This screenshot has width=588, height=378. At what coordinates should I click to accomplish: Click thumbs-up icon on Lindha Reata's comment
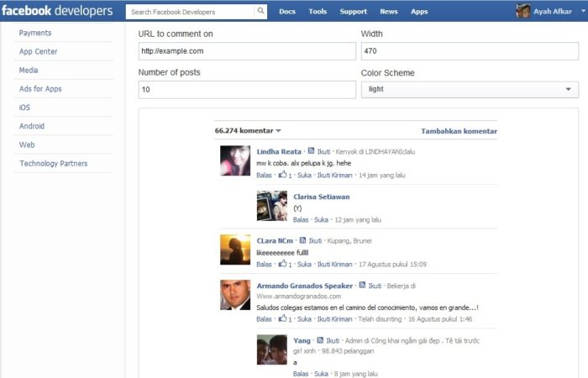click(282, 175)
